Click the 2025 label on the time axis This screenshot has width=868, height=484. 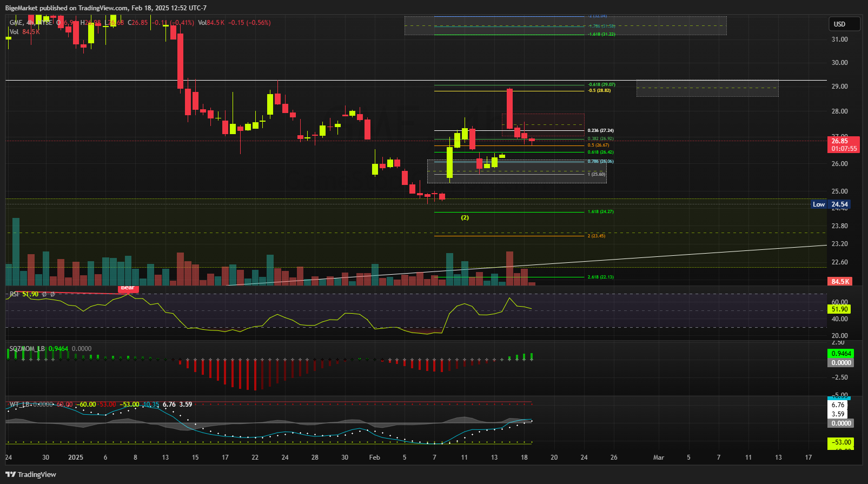76,458
